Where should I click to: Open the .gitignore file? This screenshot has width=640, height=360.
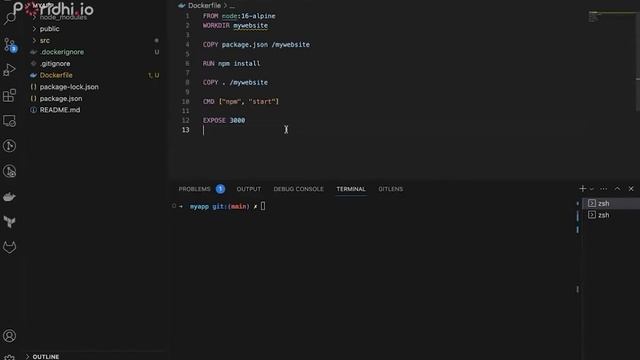[x=55, y=64]
